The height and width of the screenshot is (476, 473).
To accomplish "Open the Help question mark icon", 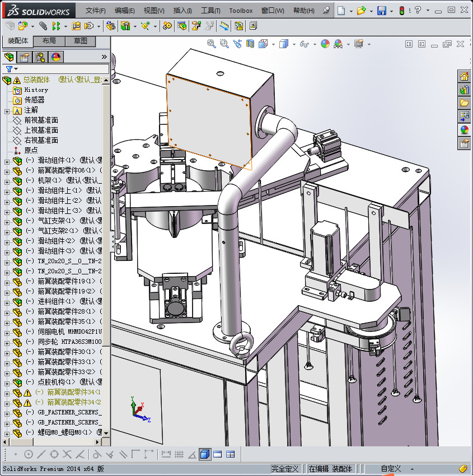I will (418, 11).
